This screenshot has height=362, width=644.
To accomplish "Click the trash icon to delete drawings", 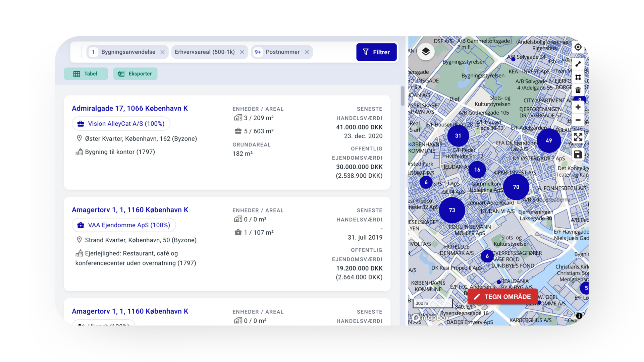I will (578, 90).
